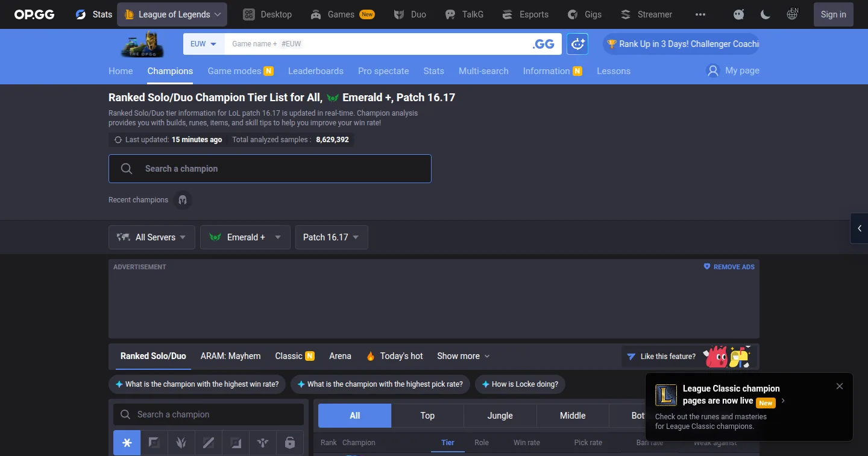Screen dimensions: 868x456
Task: Ask which champion has the highest pick rate
Action: [380, 384]
